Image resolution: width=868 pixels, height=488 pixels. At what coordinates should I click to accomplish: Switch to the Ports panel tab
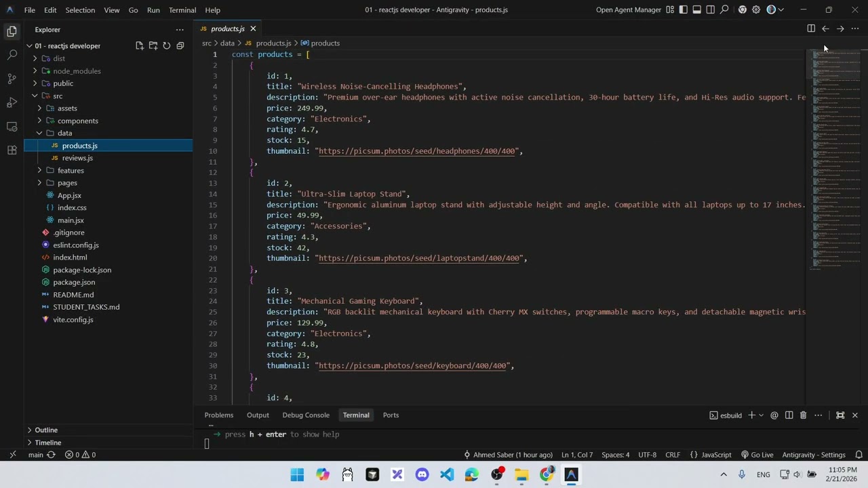pos(391,415)
